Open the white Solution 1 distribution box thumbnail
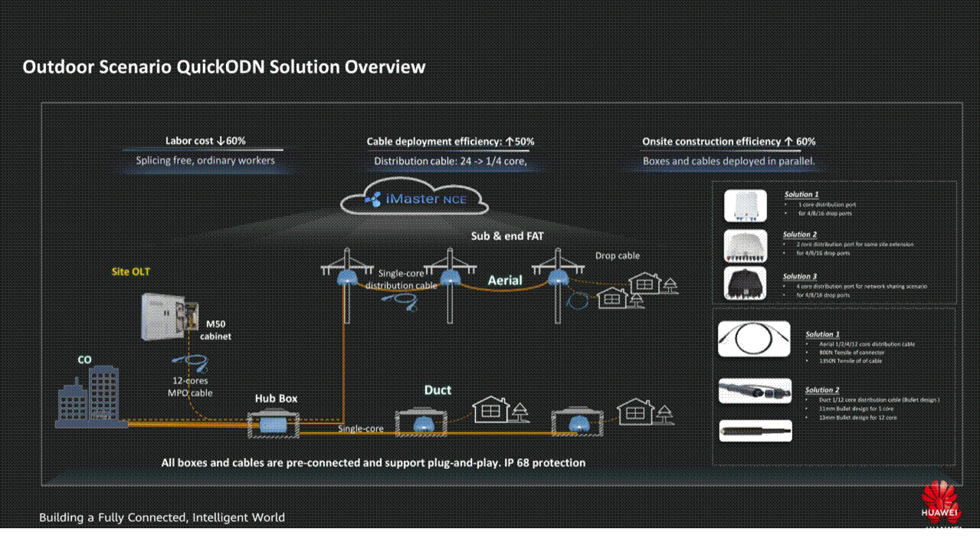Screen dimensions: 980x552 pos(745,205)
